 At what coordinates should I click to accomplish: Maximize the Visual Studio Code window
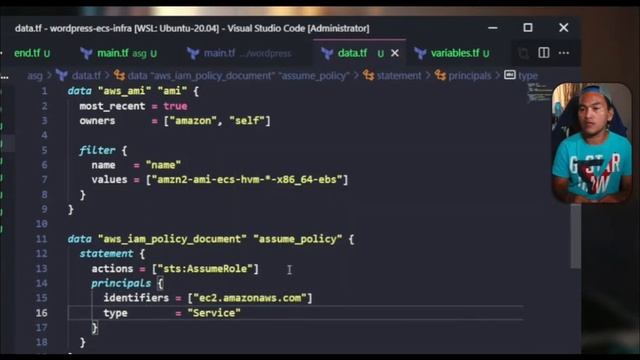[x=528, y=28]
